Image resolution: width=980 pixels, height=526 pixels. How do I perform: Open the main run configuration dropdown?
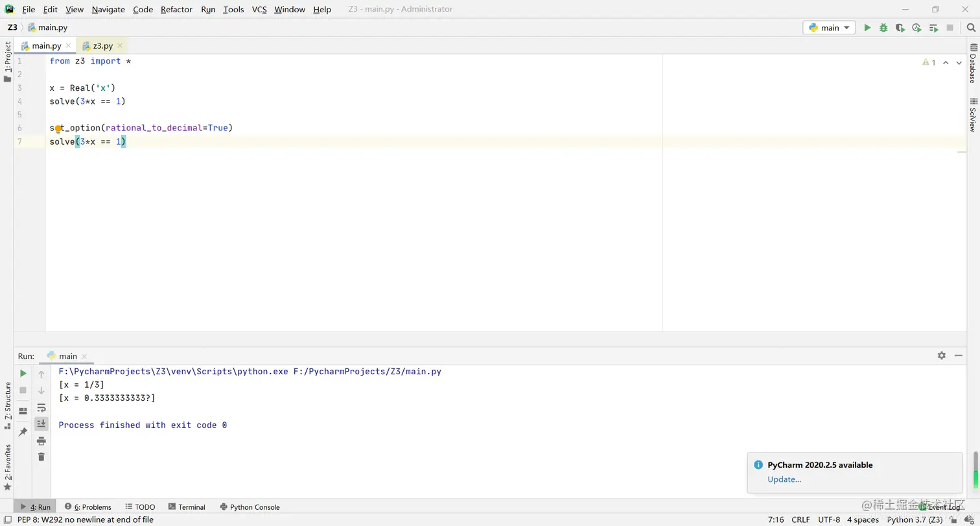pos(829,28)
